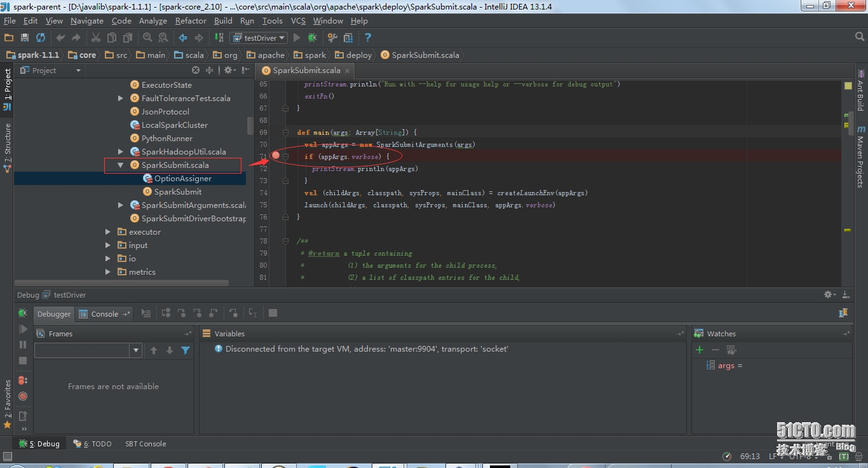The height and width of the screenshot is (468, 868).
Task: Click the Settings wrench icon in toolbar
Action: pos(333,38)
